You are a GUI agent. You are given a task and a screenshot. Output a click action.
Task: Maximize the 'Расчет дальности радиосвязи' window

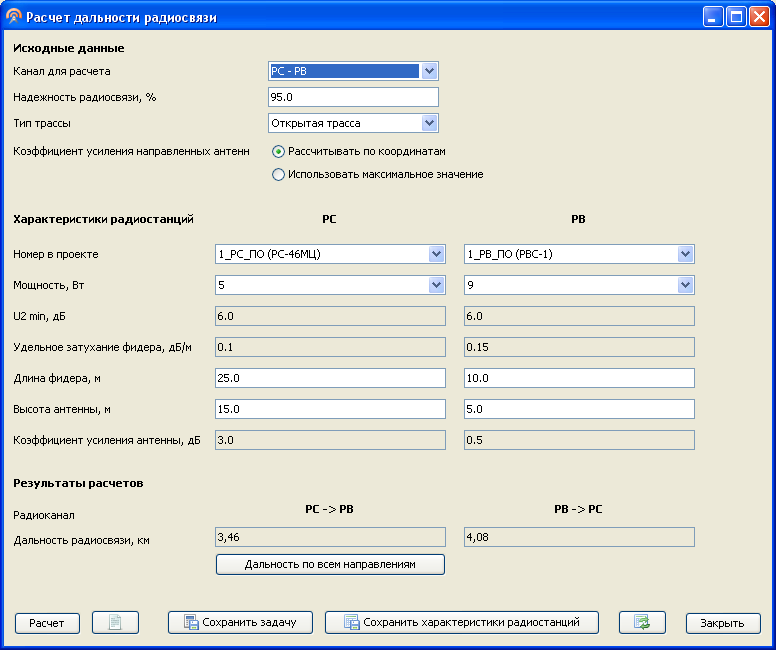point(736,17)
